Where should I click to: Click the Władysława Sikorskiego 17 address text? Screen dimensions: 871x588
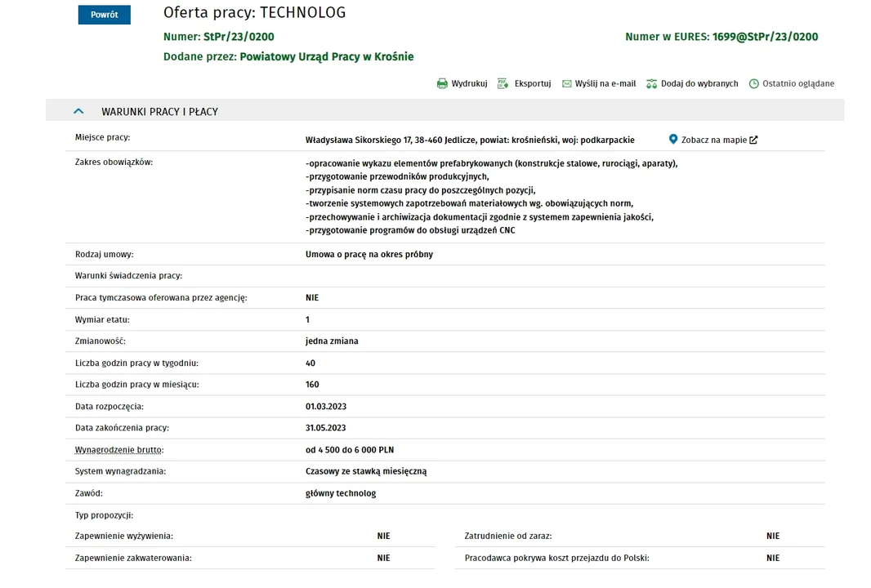click(358, 140)
